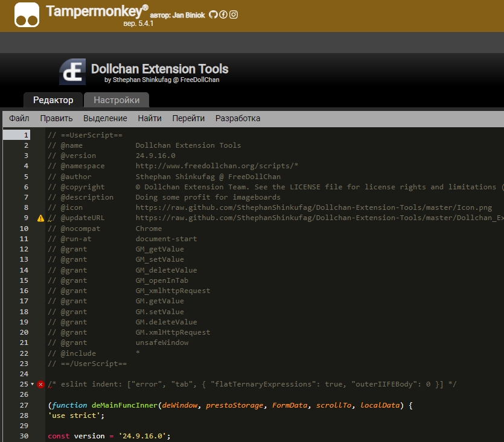Click the eslint indent comment on line 25

click(x=252, y=384)
